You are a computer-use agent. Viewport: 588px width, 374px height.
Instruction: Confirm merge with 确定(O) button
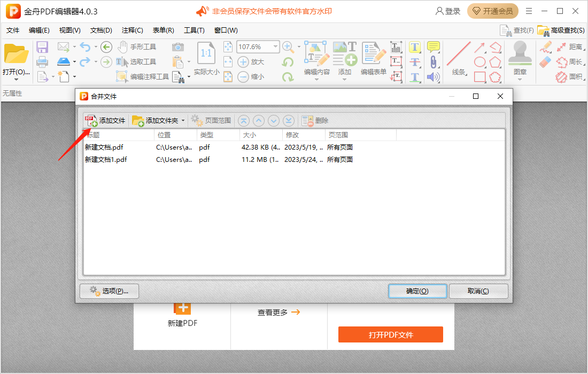pos(417,291)
